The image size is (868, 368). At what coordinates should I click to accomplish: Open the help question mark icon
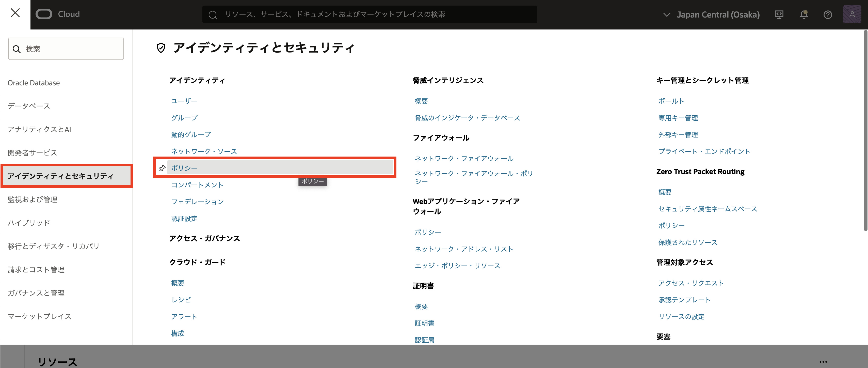coord(828,14)
